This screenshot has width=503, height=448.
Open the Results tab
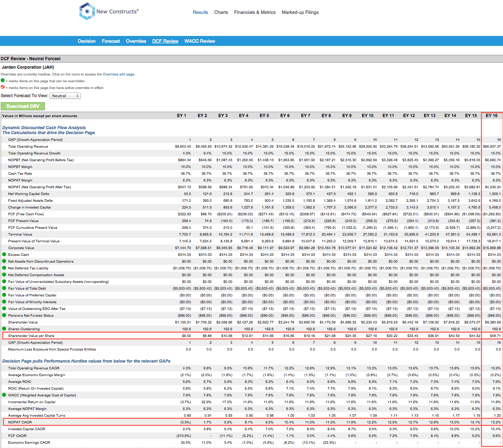click(200, 12)
